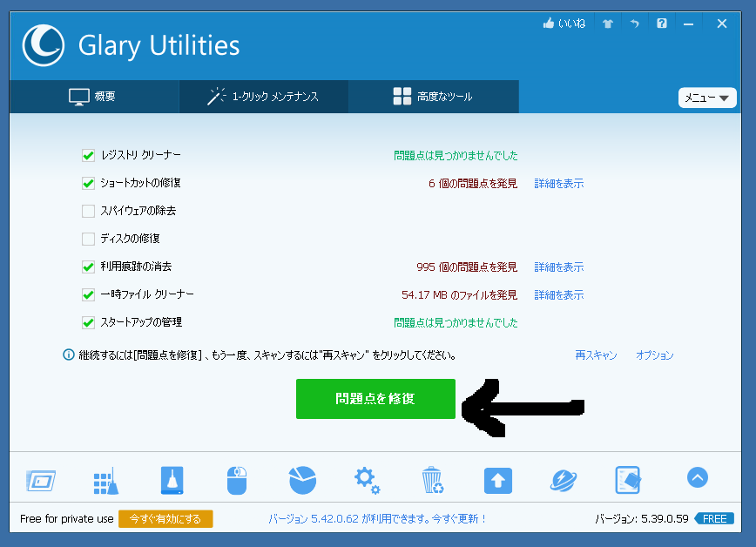
Task: Show details for ショートカットの修復 results
Action: coord(559,184)
